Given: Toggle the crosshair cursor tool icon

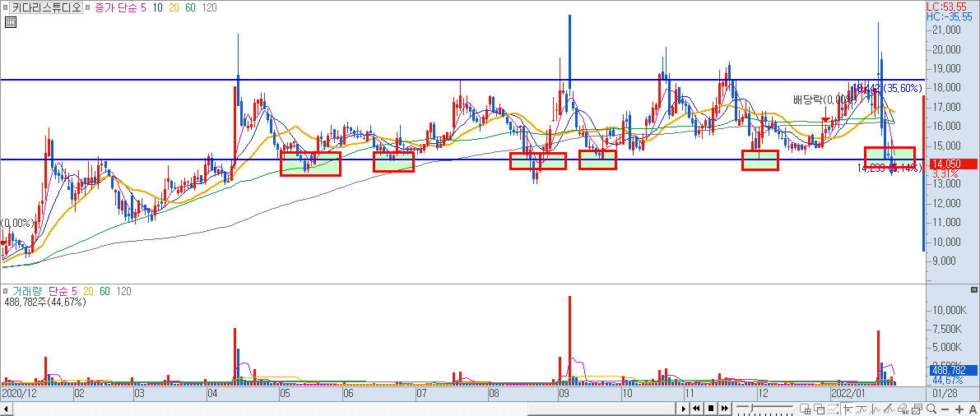Looking at the screenshot, I should pos(847,409).
